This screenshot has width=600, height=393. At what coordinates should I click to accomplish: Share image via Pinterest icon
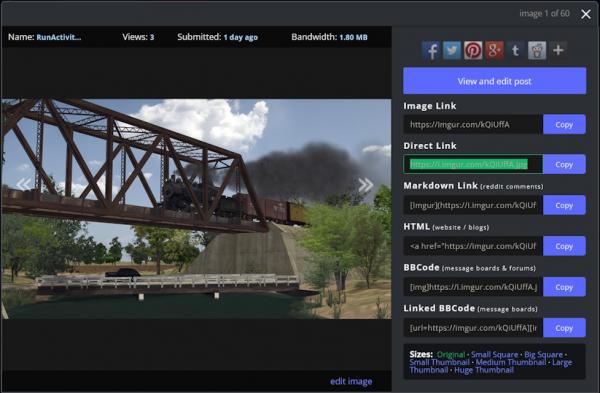(x=473, y=51)
